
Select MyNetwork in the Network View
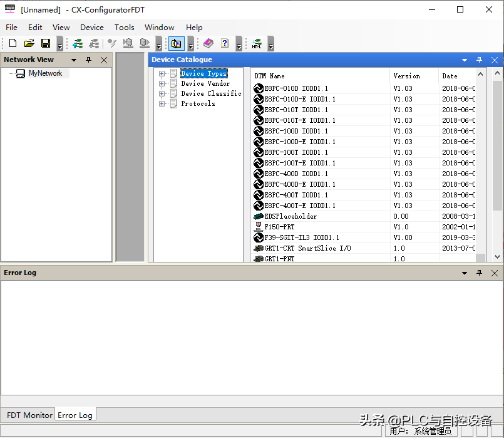(45, 73)
